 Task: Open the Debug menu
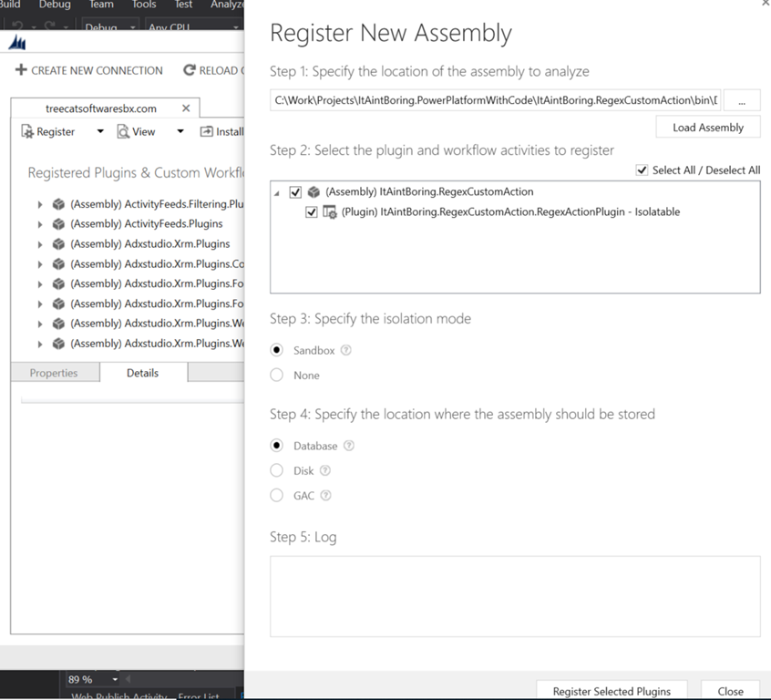pyautogui.click(x=55, y=5)
